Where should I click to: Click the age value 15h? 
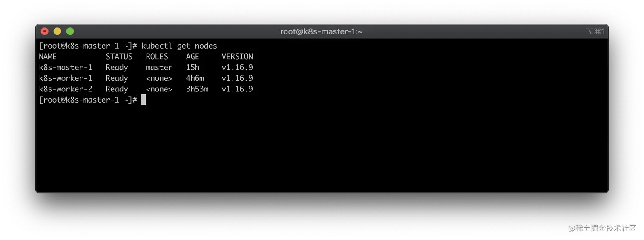(x=193, y=67)
